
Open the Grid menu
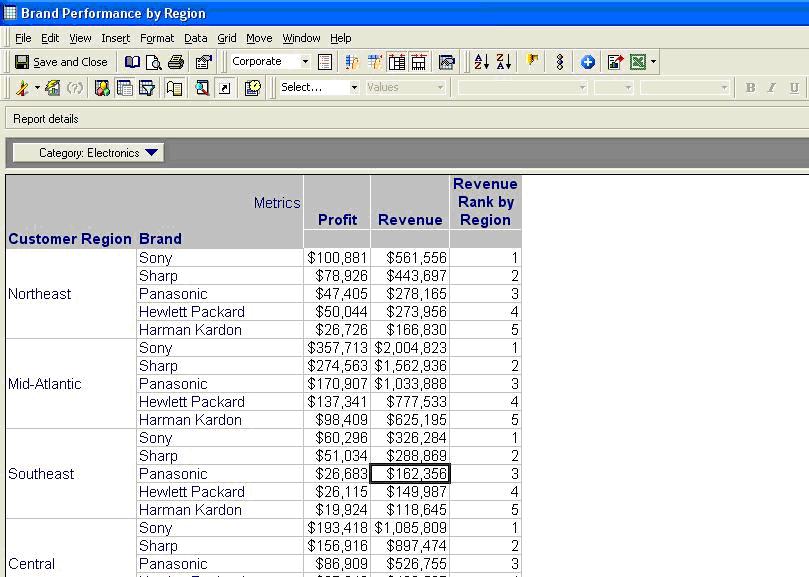(227, 38)
